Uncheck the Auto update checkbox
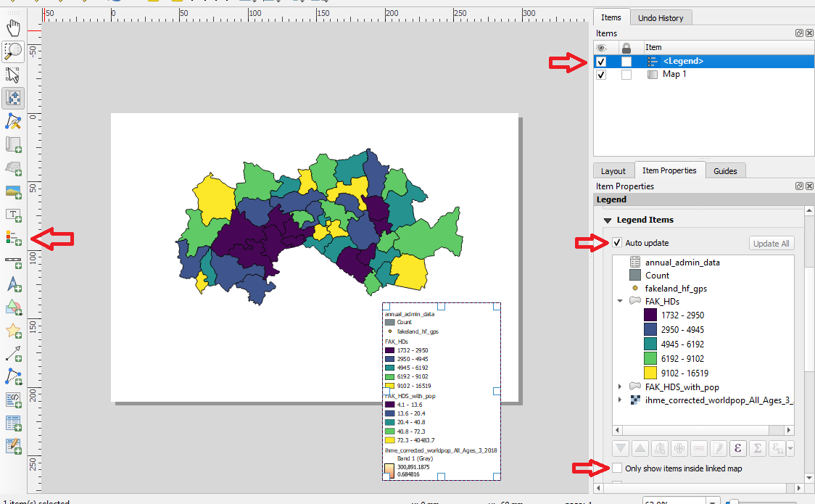 pos(617,243)
